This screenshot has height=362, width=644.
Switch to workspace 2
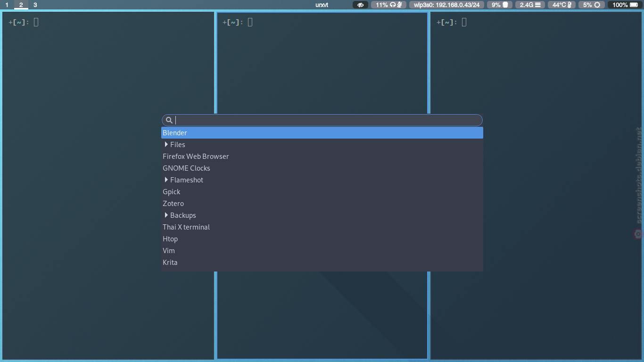(x=21, y=5)
